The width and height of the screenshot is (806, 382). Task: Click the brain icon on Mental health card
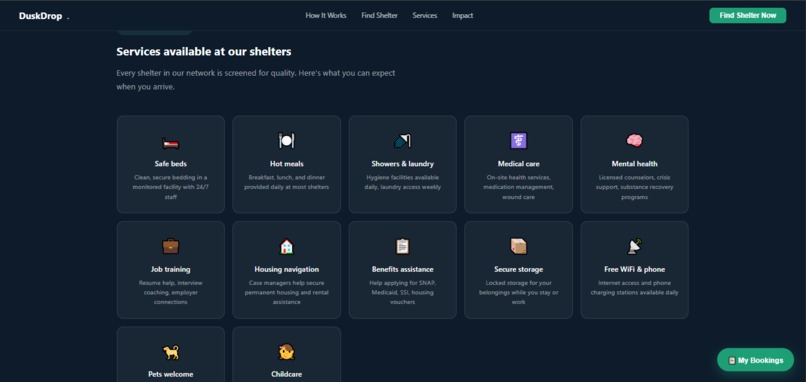pyautogui.click(x=634, y=140)
